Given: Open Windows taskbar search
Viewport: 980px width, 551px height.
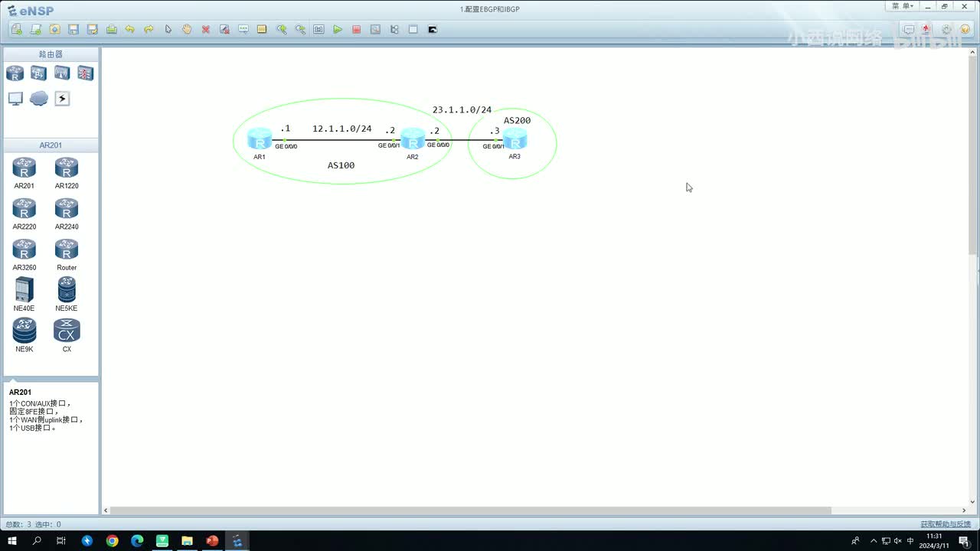Looking at the screenshot, I should (37, 541).
